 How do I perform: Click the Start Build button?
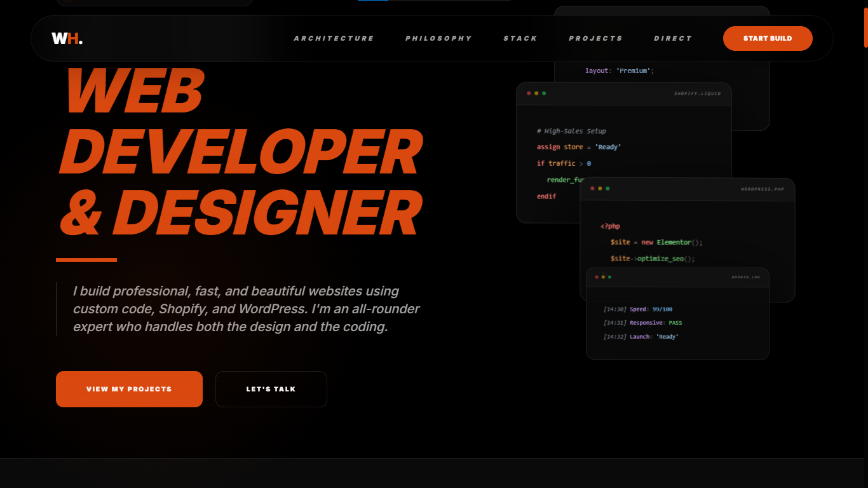(x=768, y=38)
